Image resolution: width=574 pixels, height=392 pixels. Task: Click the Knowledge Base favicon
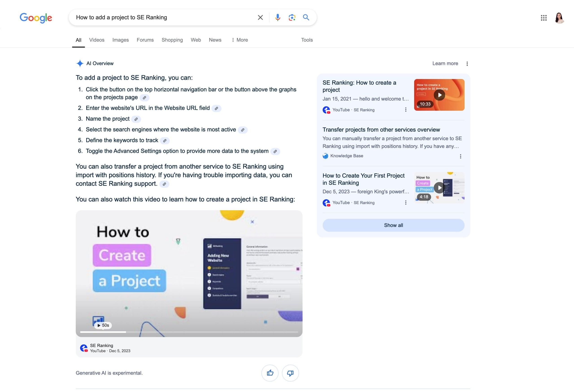click(325, 156)
